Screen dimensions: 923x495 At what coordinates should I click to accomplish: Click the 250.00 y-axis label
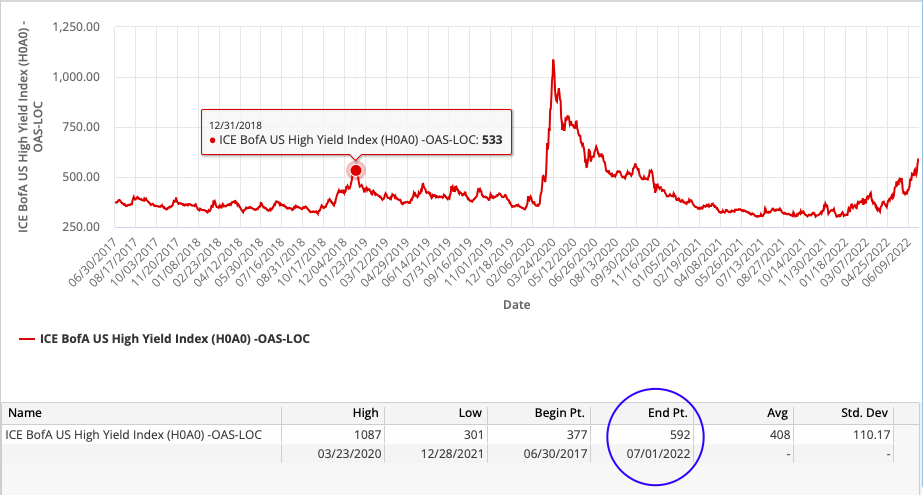point(81,227)
